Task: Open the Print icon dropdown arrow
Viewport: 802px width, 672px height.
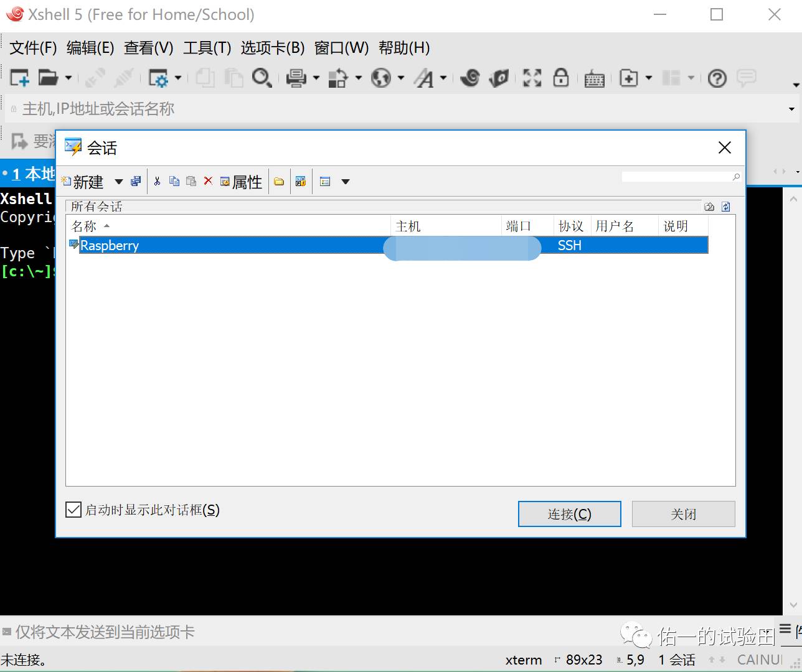Action: point(316,78)
